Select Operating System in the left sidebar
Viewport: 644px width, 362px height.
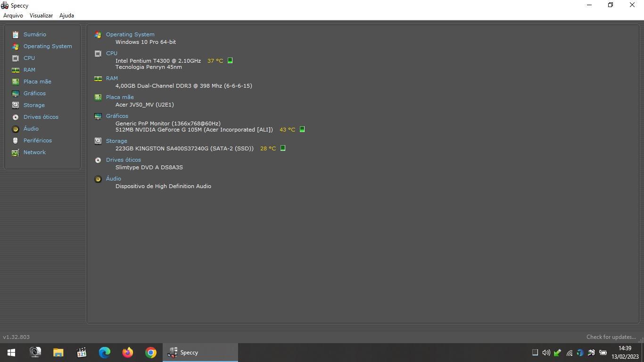(x=48, y=46)
